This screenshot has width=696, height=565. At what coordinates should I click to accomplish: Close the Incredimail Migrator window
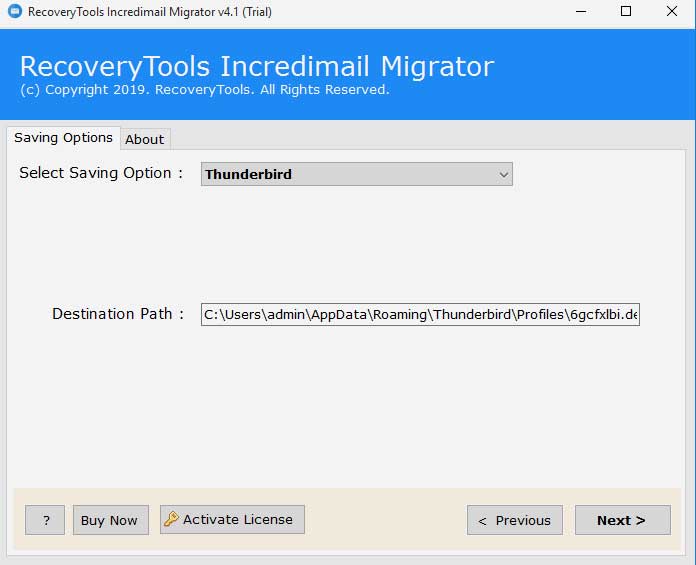(x=672, y=12)
